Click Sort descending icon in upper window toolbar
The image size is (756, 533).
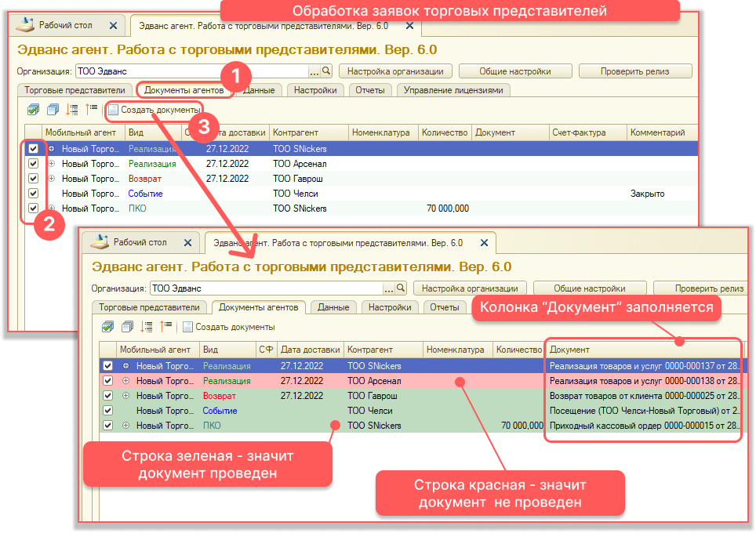(92, 110)
